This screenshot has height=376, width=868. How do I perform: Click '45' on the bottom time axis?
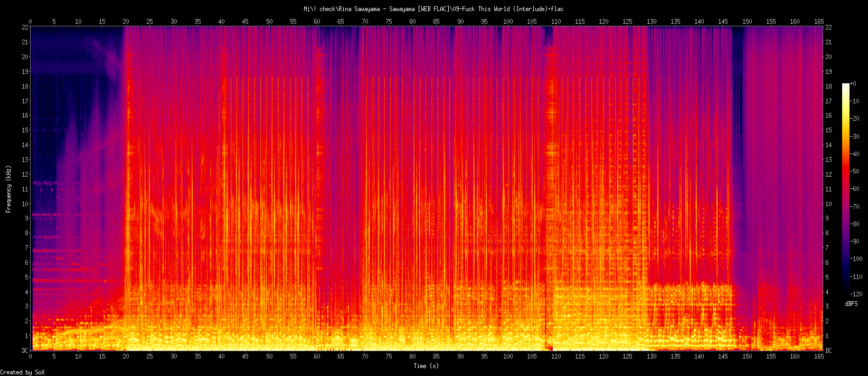click(246, 356)
